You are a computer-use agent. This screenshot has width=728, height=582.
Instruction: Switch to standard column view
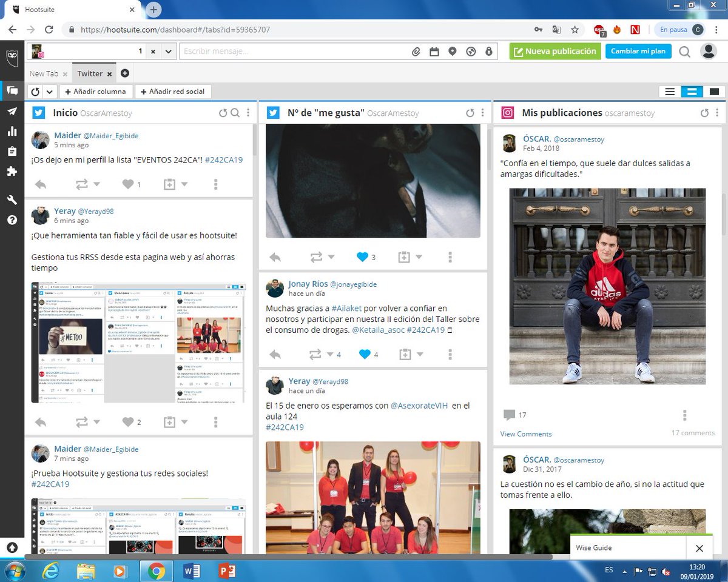click(x=692, y=92)
